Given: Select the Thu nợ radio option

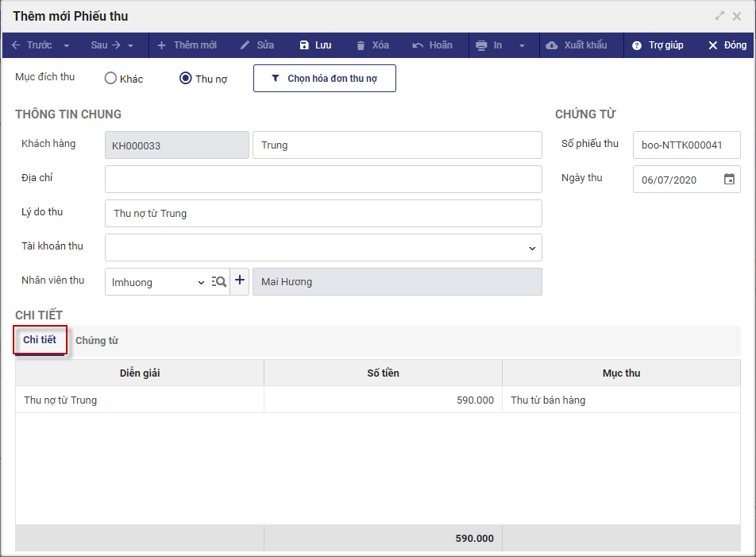Looking at the screenshot, I should (x=186, y=79).
